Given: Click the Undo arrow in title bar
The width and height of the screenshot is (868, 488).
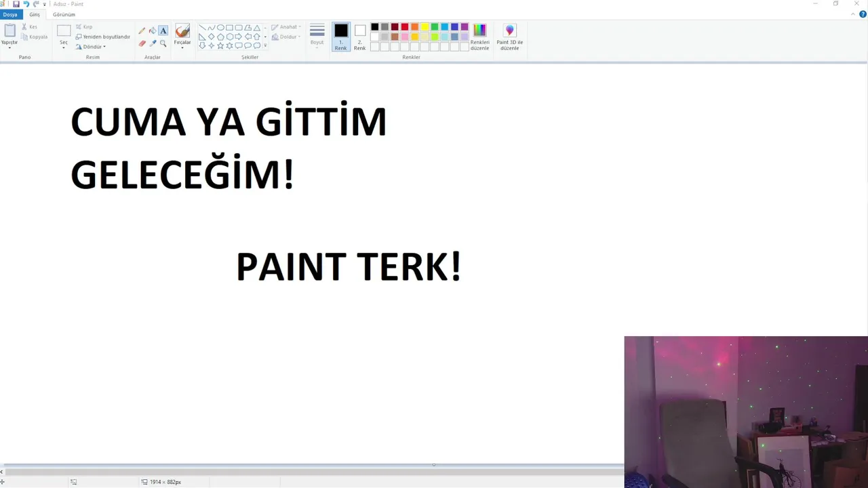Looking at the screenshot, I should [26, 4].
